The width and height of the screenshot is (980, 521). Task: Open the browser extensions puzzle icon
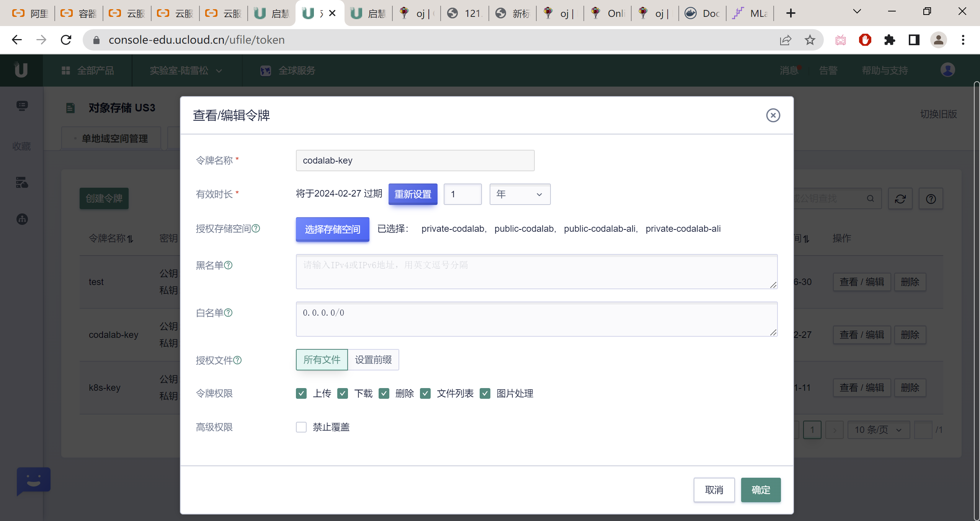pyautogui.click(x=890, y=40)
